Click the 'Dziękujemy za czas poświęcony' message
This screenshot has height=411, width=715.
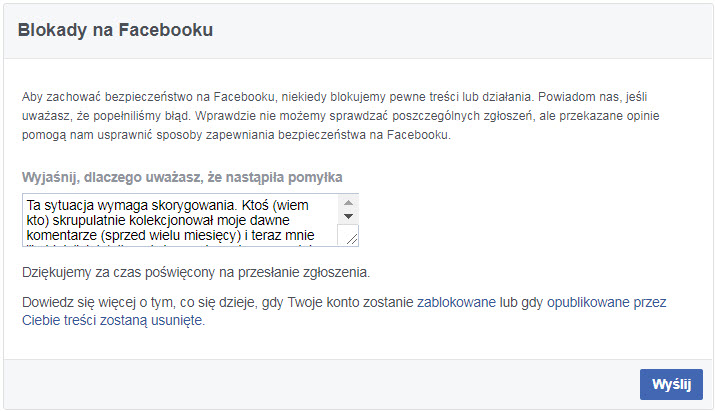click(195, 272)
